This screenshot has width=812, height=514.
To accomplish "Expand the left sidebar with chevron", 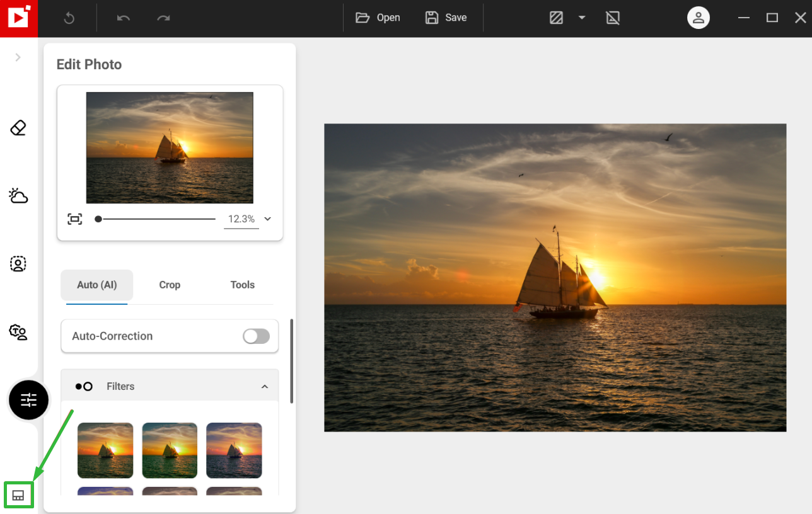I will coord(18,57).
